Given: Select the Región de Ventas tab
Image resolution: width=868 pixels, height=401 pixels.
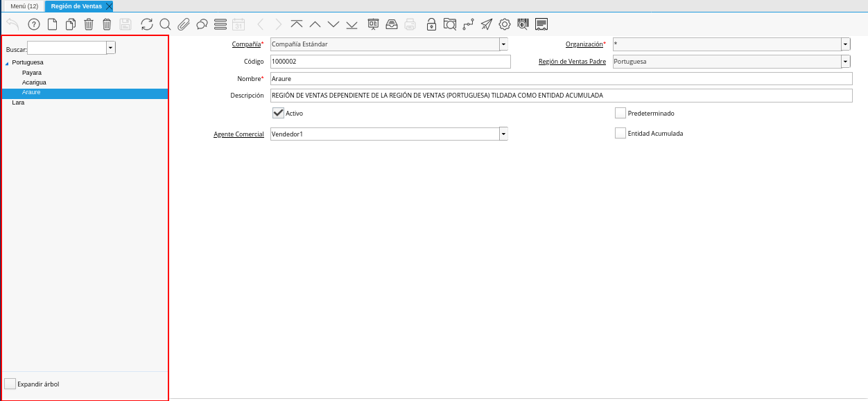Looking at the screenshot, I should point(76,6).
